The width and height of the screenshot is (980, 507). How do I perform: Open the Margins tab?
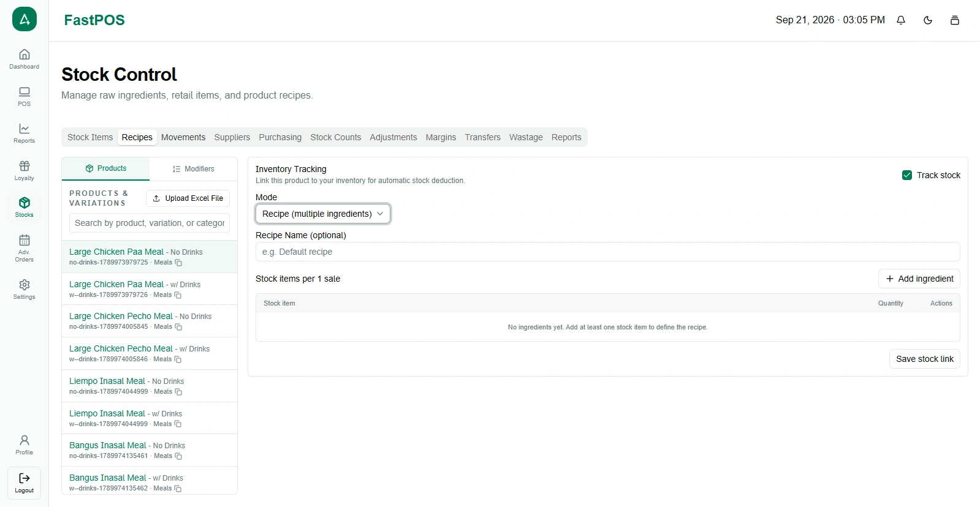[x=441, y=137]
